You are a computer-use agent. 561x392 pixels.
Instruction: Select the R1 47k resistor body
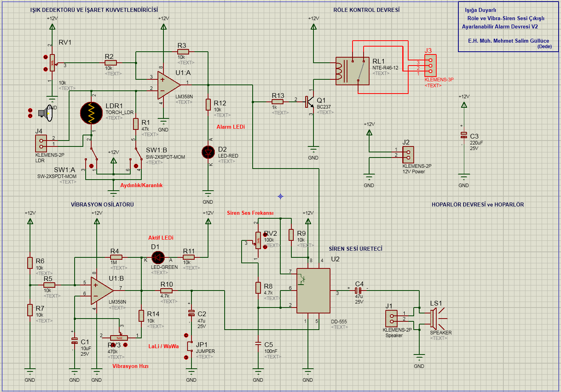pos(135,124)
